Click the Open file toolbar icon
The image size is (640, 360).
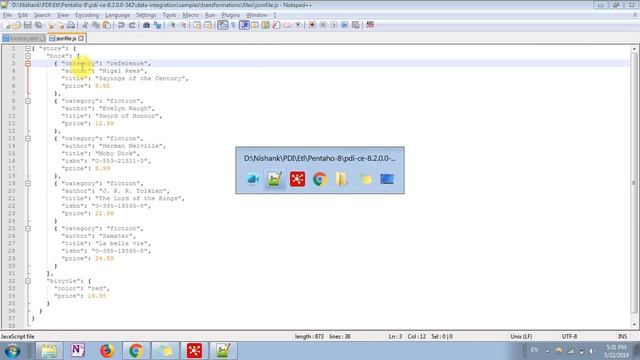click(17, 25)
